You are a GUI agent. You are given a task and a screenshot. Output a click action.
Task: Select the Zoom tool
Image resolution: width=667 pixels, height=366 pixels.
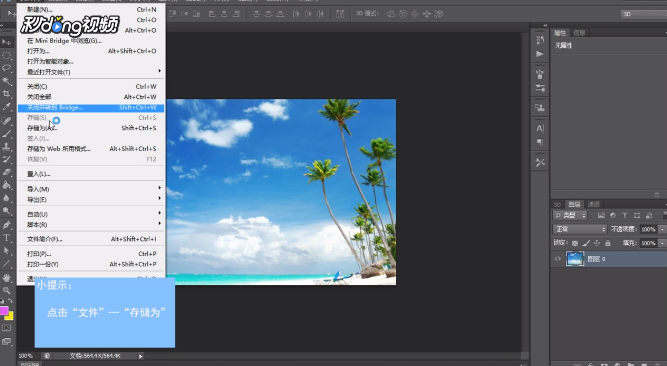click(6, 290)
